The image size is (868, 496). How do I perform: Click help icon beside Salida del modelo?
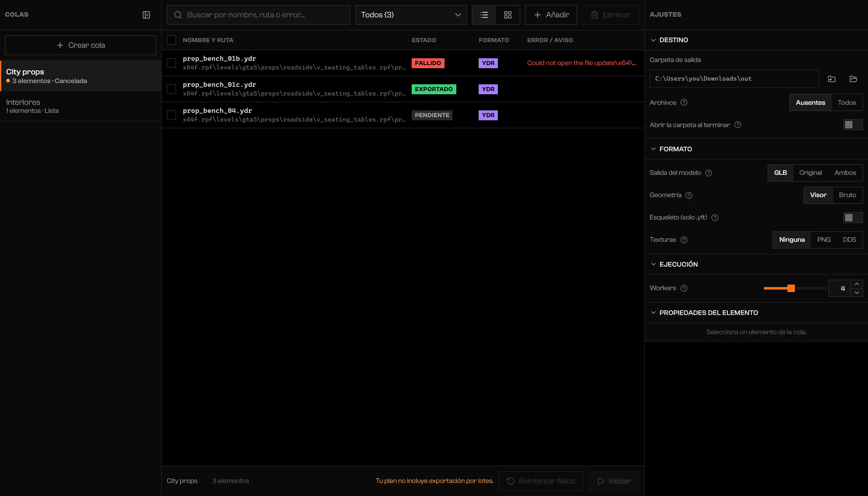(x=709, y=173)
